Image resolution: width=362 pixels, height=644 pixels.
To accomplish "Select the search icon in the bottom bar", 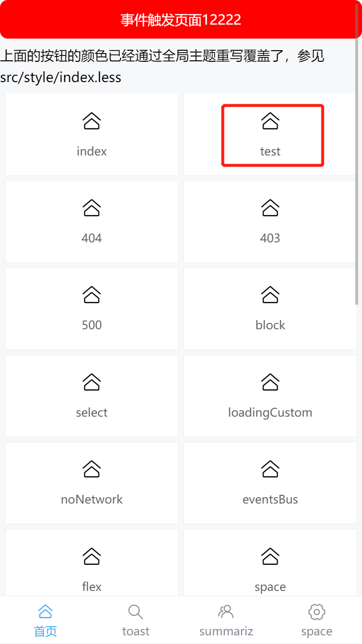I will pos(136,612).
